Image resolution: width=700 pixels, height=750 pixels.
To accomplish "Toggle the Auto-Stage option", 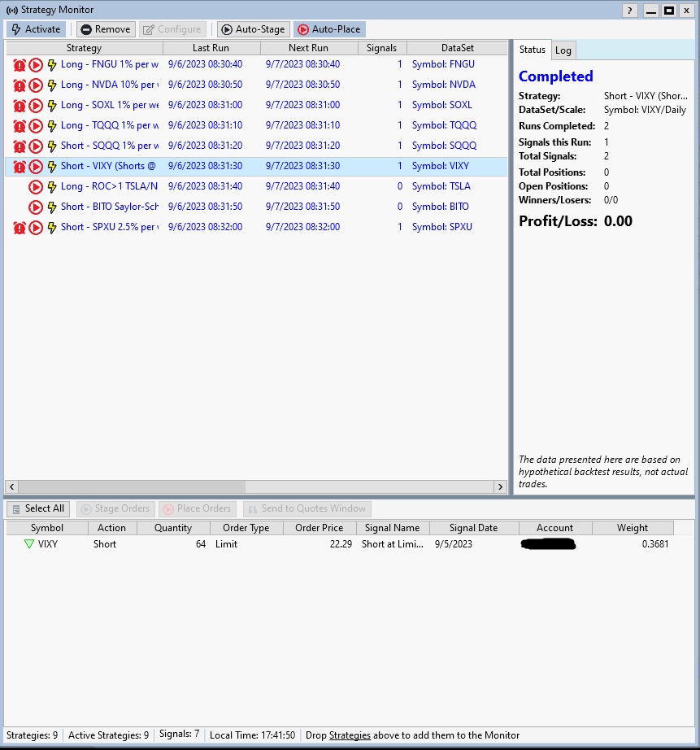I will (253, 29).
